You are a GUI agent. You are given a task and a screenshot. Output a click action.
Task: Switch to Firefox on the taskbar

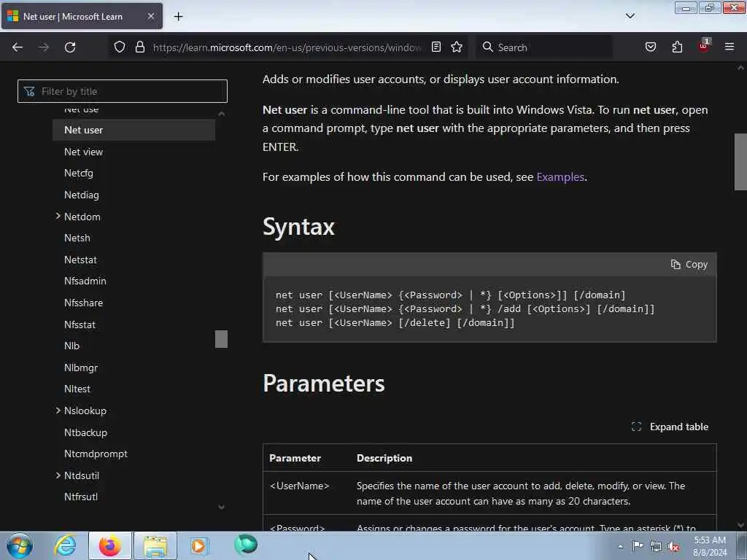[110, 545]
